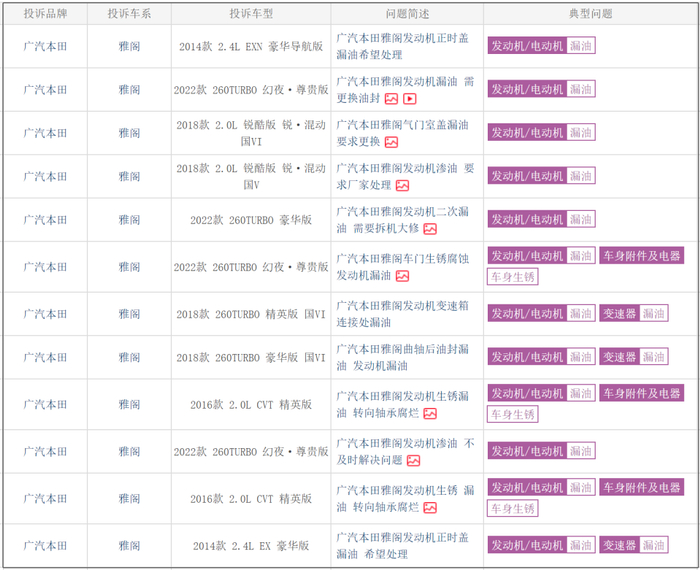This screenshot has width=700, height=570.
Task: Click 变速器 tag in 2018款 260TURBO 豪华版 row
Action: click(x=619, y=357)
